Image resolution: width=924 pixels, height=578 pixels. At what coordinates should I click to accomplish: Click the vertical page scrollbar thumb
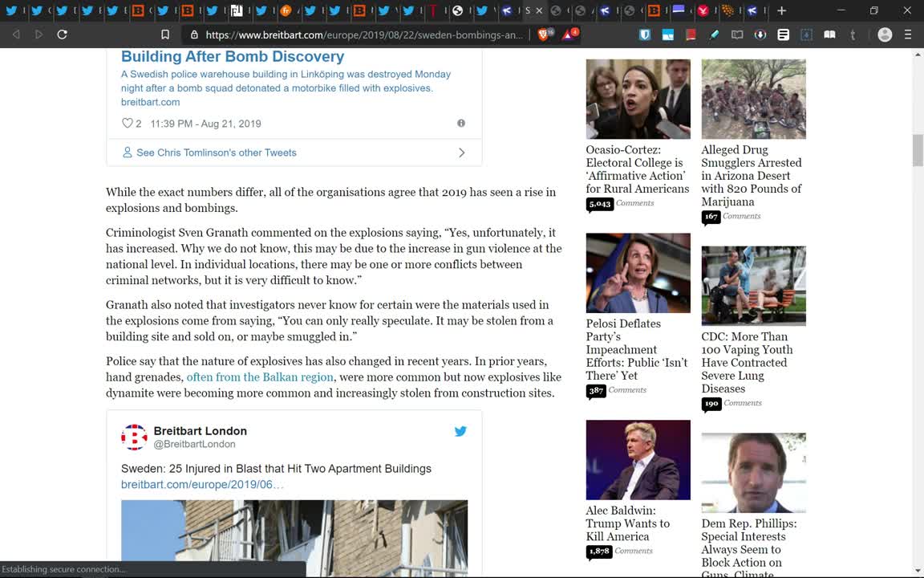coord(918,150)
